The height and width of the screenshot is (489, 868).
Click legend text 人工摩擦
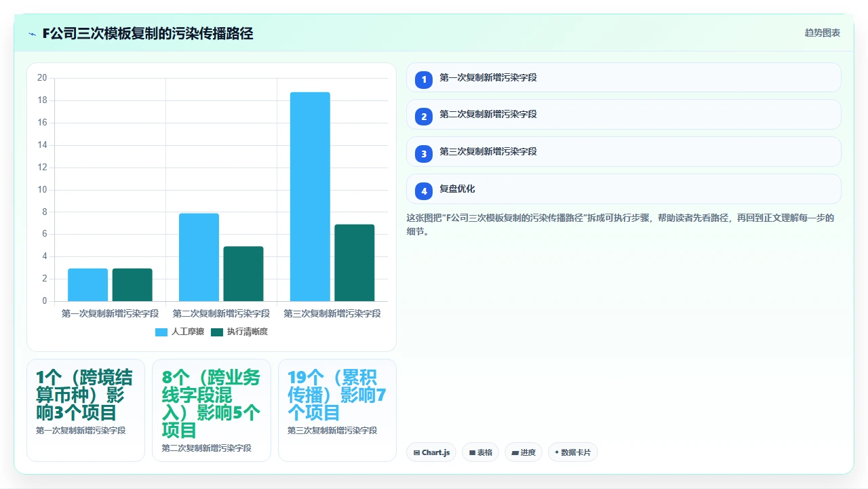[188, 332]
